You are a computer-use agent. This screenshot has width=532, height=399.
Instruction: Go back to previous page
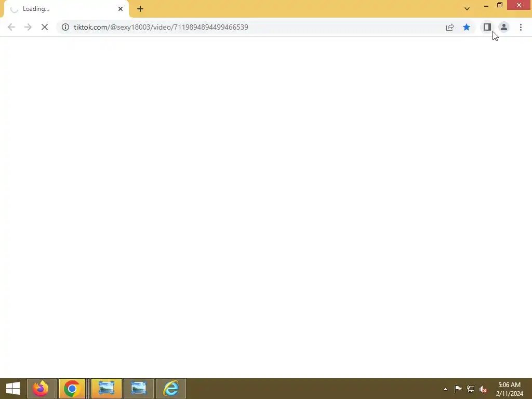coord(11,27)
